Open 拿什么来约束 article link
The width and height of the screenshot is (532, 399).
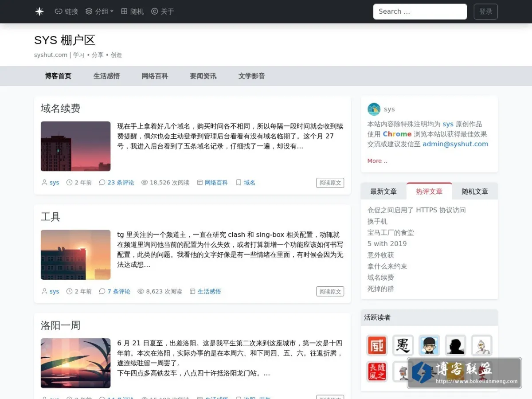[x=387, y=266]
